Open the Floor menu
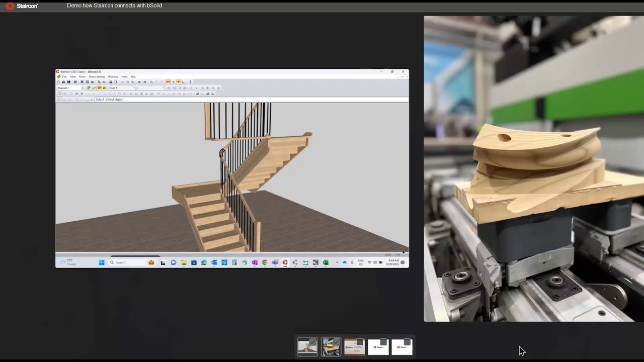 click(82, 77)
